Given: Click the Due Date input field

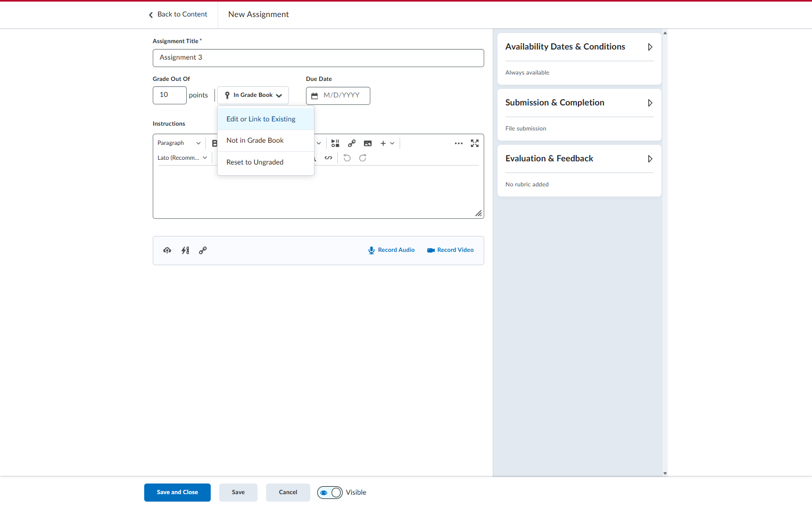Looking at the screenshot, I should 338,96.
